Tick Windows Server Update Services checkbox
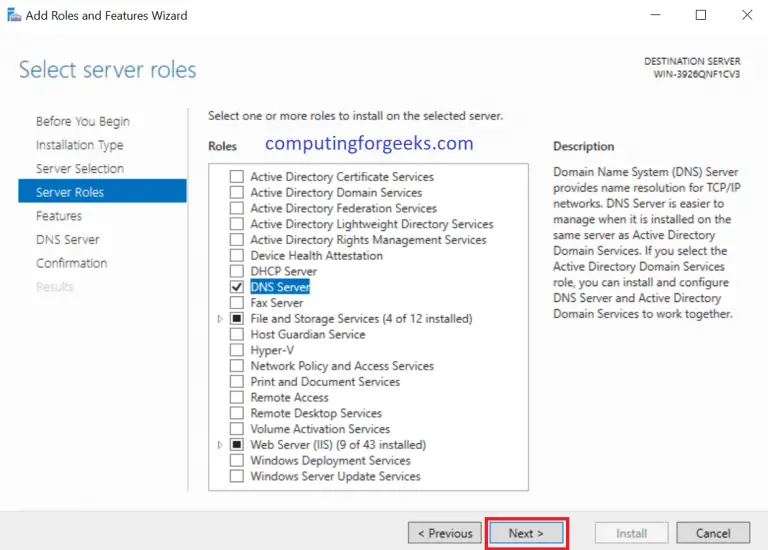Viewport: 768px width, 550px height. tap(237, 476)
